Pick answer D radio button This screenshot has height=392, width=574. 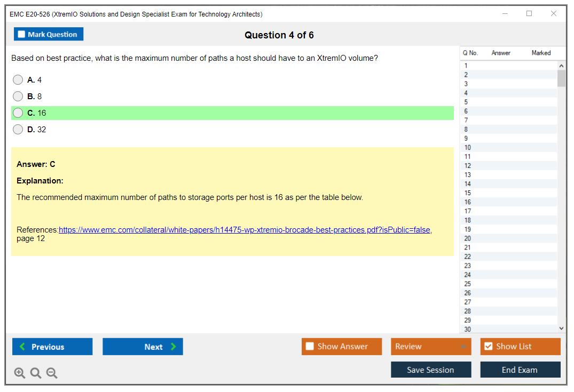pyautogui.click(x=18, y=130)
